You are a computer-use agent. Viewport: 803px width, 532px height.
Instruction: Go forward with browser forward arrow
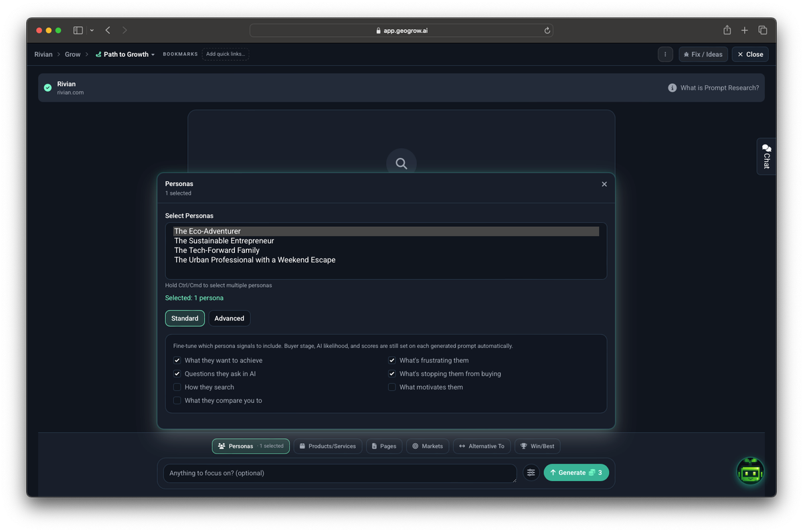(x=124, y=30)
